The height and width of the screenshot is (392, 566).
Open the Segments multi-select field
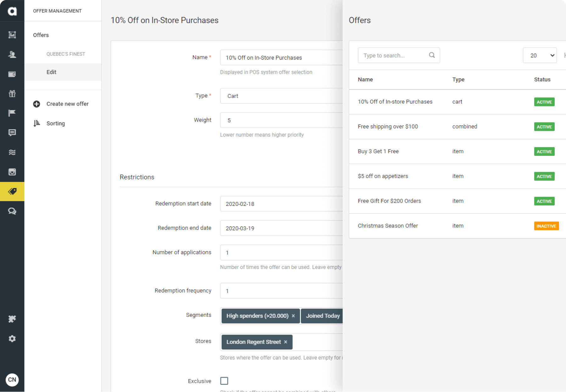pos(281,316)
